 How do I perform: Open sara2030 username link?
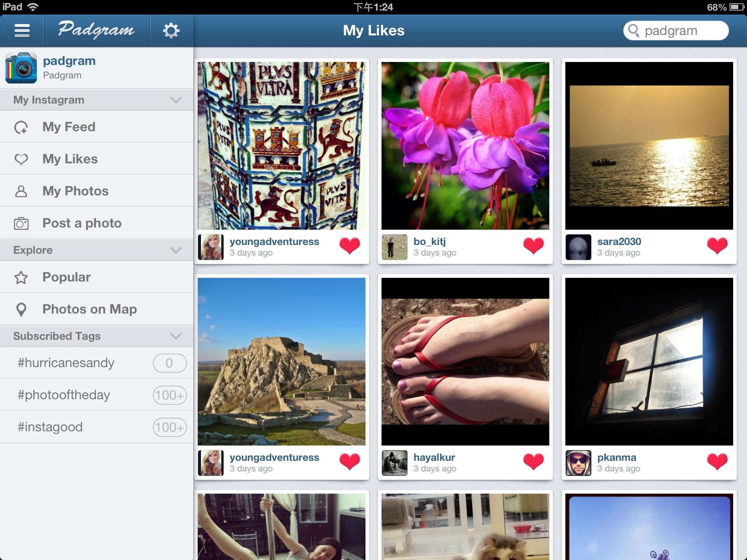click(x=619, y=242)
